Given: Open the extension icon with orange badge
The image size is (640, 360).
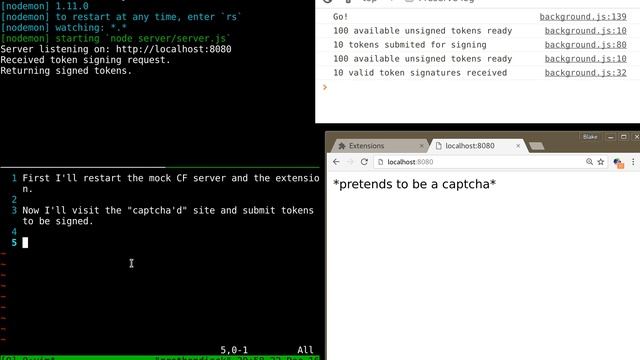Looking at the screenshot, I should tap(618, 163).
